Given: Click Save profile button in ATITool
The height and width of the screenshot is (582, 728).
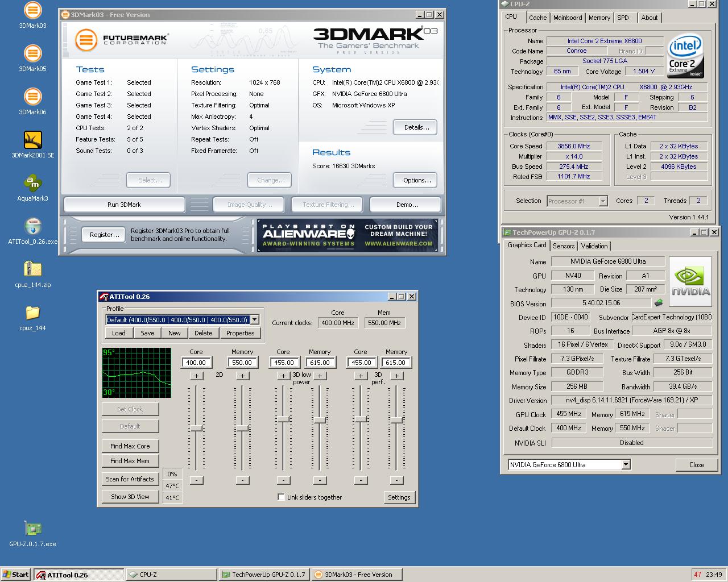Looking at the screenshot, I should coord(147,333).
